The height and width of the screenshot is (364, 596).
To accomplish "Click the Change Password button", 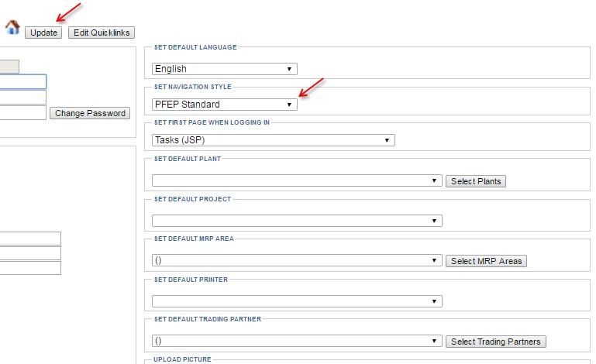I will 90,113.
